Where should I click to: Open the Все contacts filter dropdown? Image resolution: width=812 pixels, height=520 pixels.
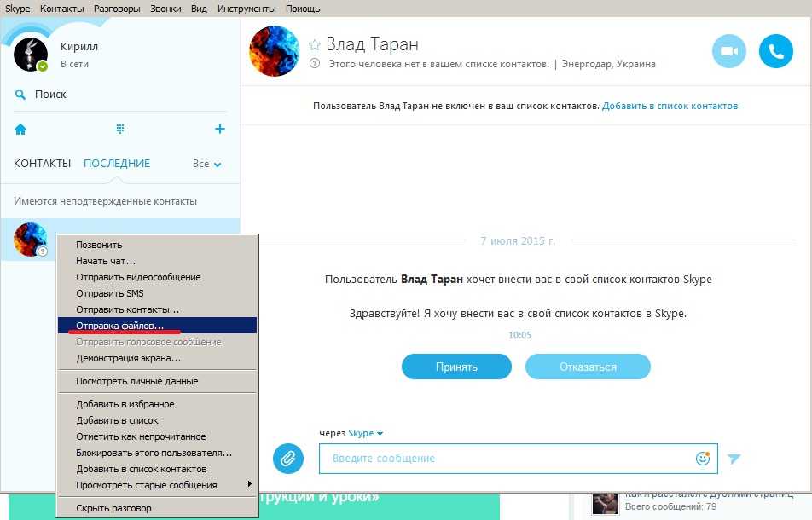pos(206,164)
